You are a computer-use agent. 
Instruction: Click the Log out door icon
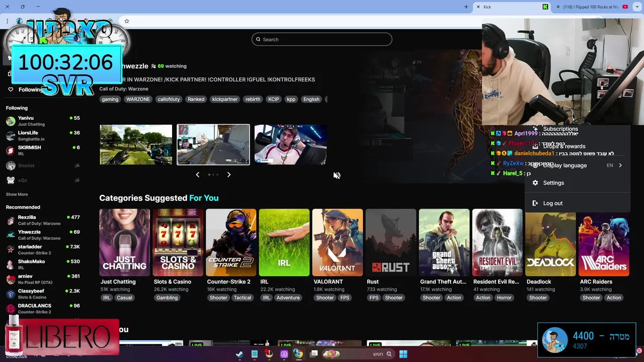(x=535, y=203)
